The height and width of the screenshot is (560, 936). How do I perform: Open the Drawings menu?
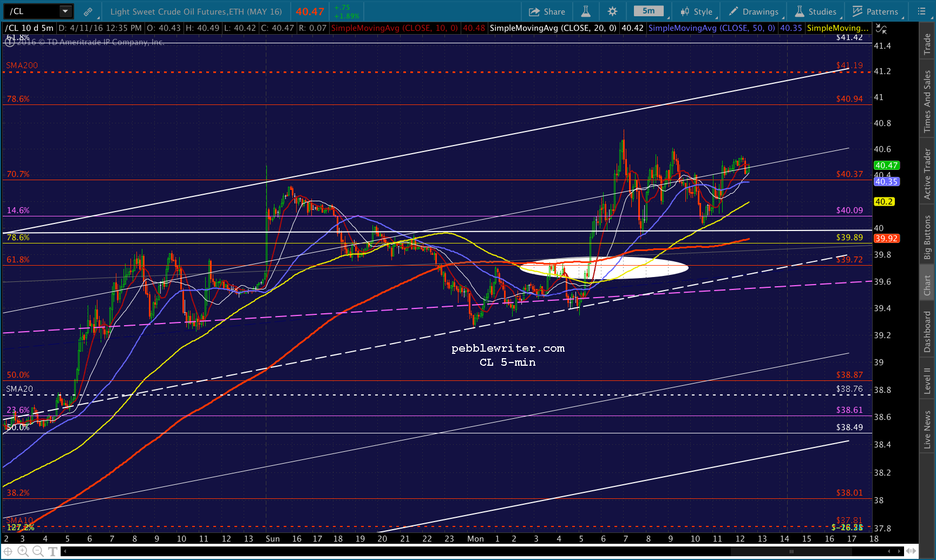tap(754, 11)
